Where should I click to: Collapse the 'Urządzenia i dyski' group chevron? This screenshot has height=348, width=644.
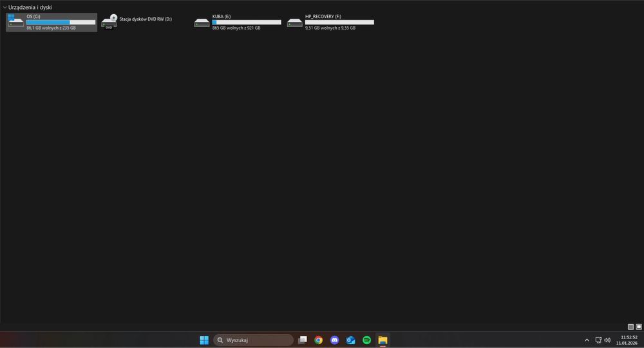pos(5,7)
